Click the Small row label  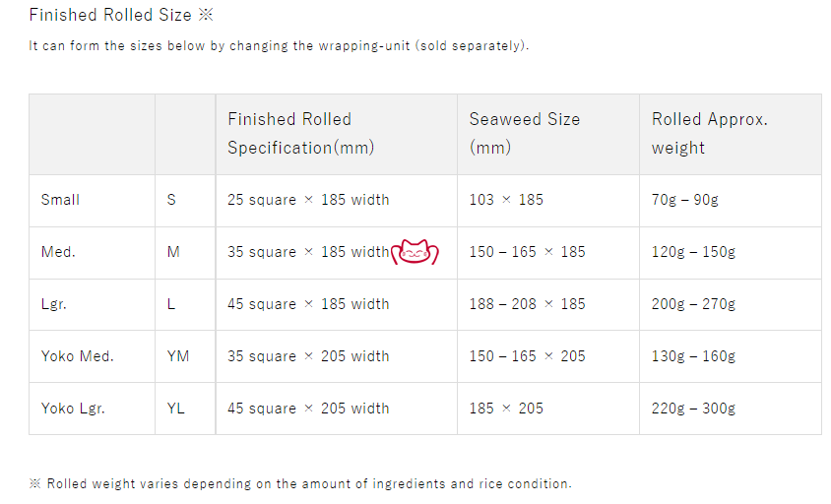(60, 200)
